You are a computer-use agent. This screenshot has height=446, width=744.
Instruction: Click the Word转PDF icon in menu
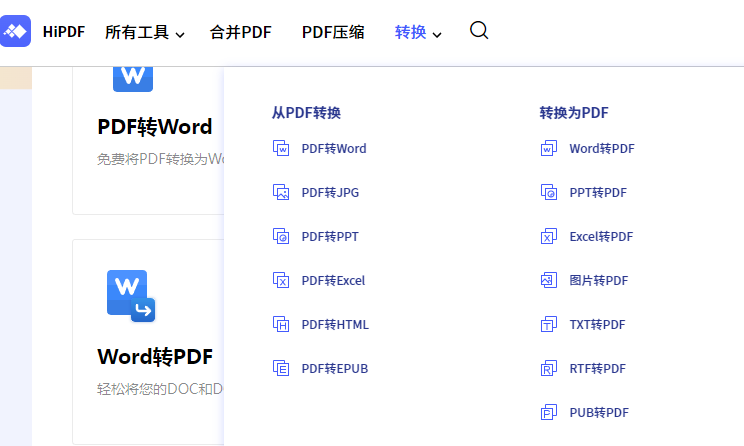[x=549, y=148]
